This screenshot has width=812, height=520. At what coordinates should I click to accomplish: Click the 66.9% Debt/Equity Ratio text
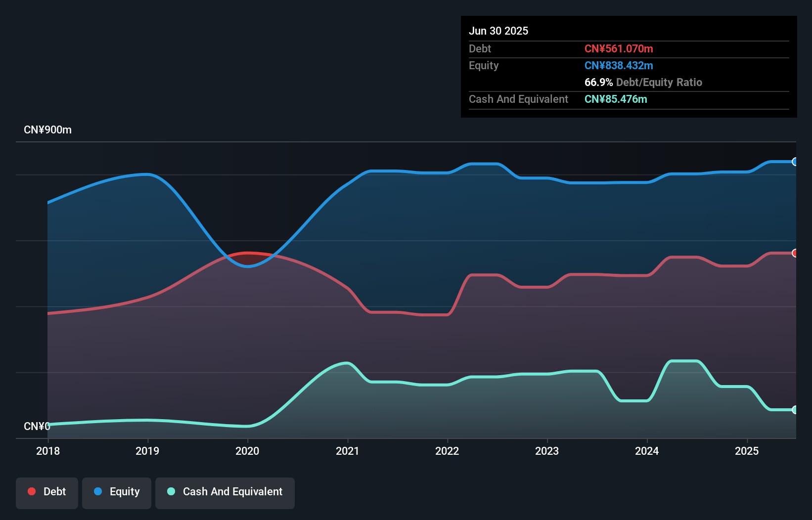pos(643,83)
